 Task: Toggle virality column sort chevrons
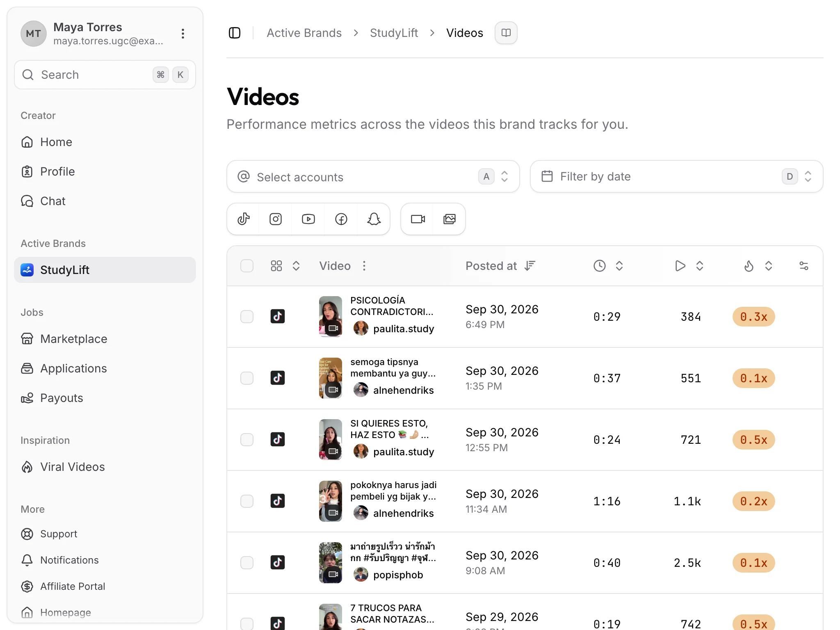(x=769, y=266)
